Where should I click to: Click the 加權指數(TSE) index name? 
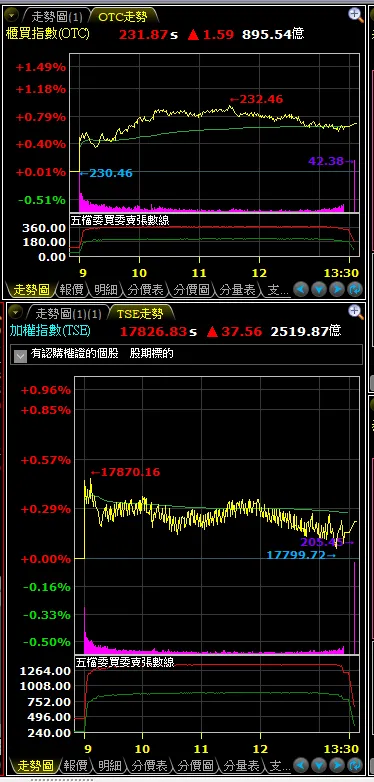pos(50,331)
